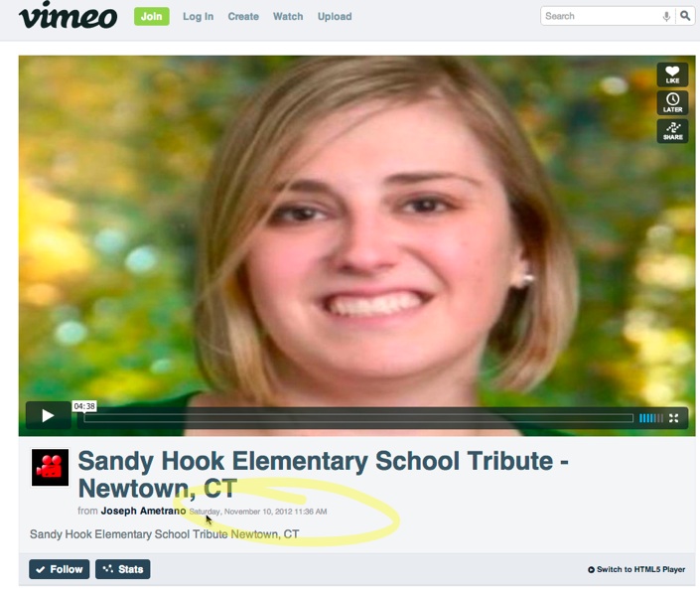Add video to Watch Later
The width and height of the screenshot is (700, 592).
[672, 102]
